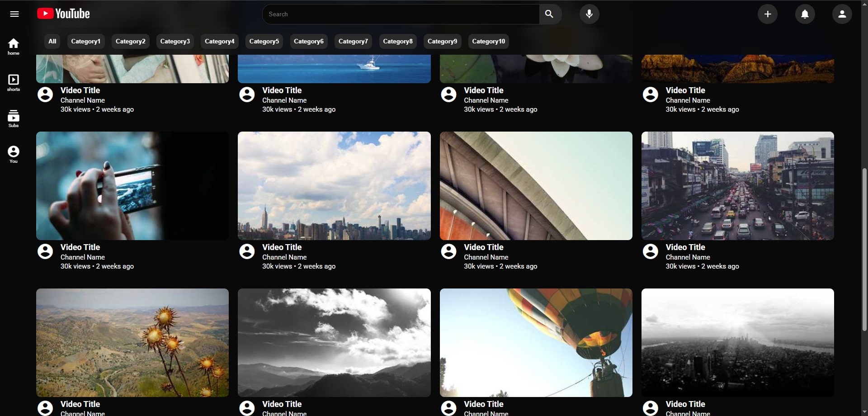The width and height of the screenshot is (868, 416).
Task: Click channel avatar under black-and-white mountain clouds video
Action: coord(247,408)
